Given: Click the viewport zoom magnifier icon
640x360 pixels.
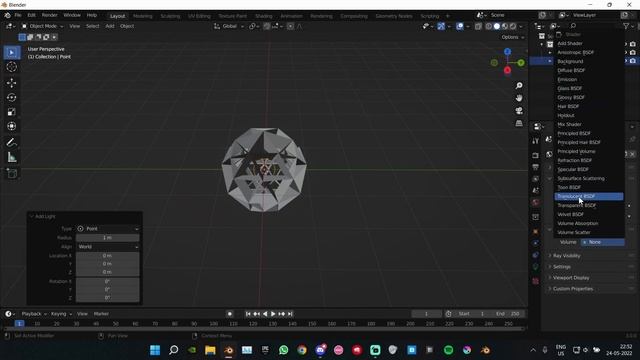Looking at the screenshot, I should coord(519,86).
